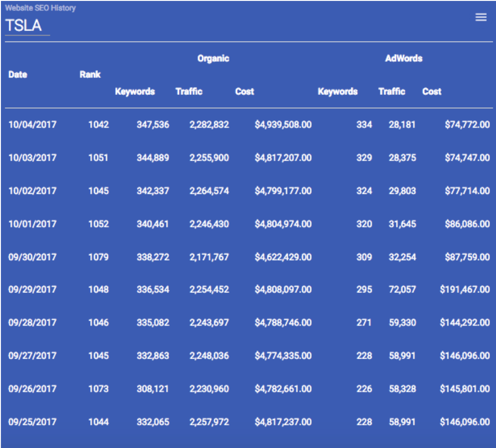
Task: Click the AdWords Keywords column header
Action: pyautogui.click(x=338, y=92)
